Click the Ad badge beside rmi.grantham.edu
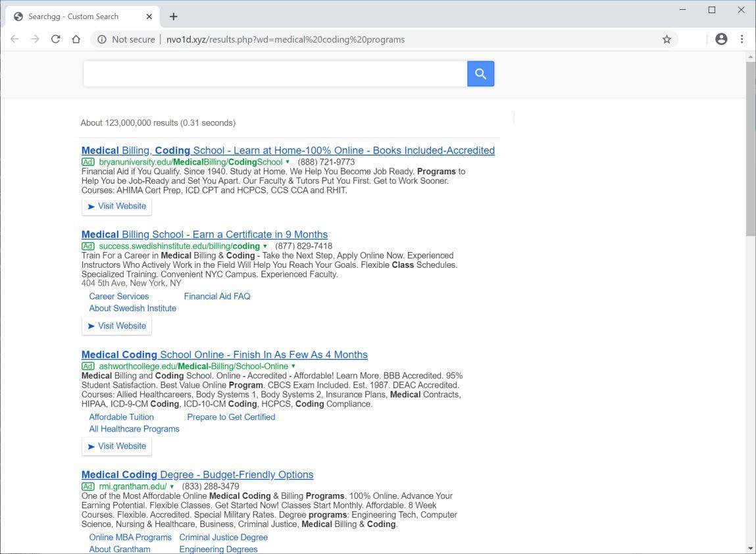 (88, 486)
